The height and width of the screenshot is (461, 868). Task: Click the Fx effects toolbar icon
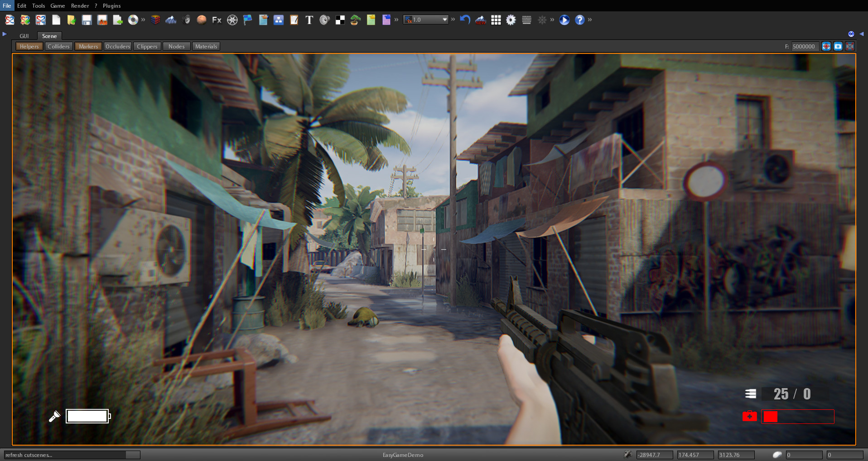pos(216,20)
